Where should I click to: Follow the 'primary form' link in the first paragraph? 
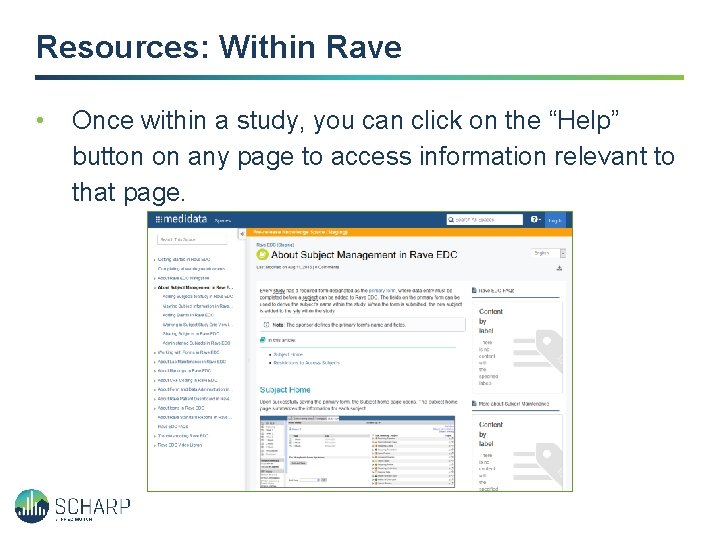click(x=382, y=291)
